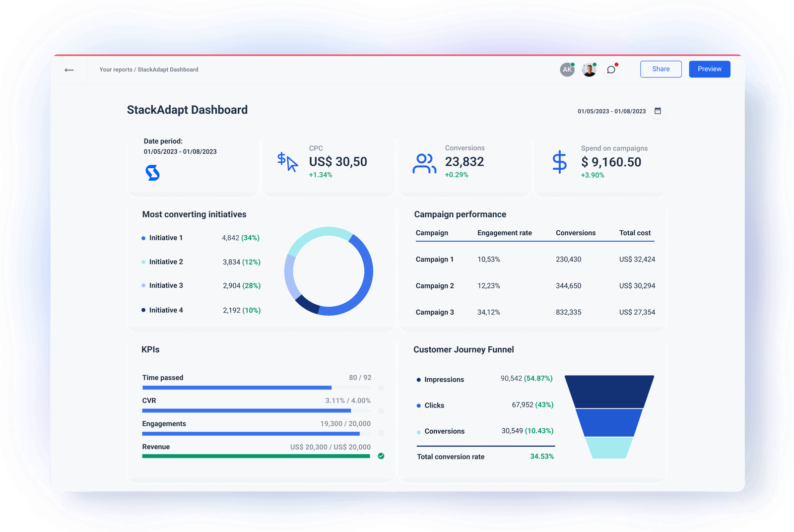Click the Engagement rate column header

click(505, 233)
